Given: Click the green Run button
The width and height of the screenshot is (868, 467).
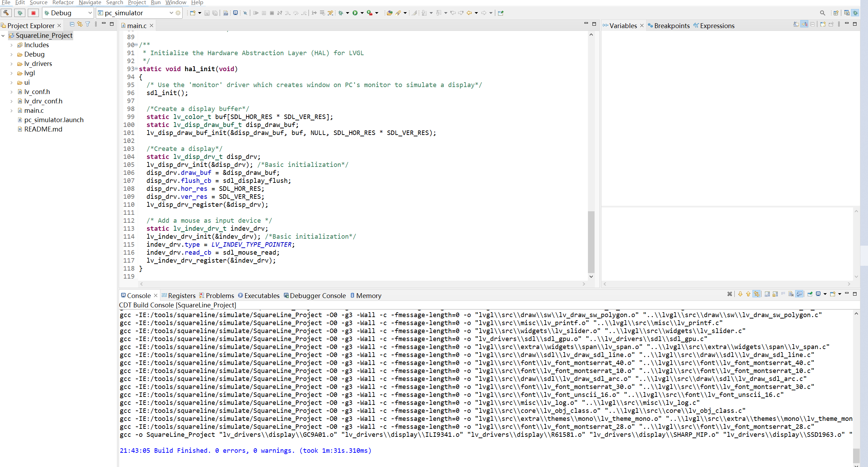Looking at the screenshot, I should click(x=355, y=13).
